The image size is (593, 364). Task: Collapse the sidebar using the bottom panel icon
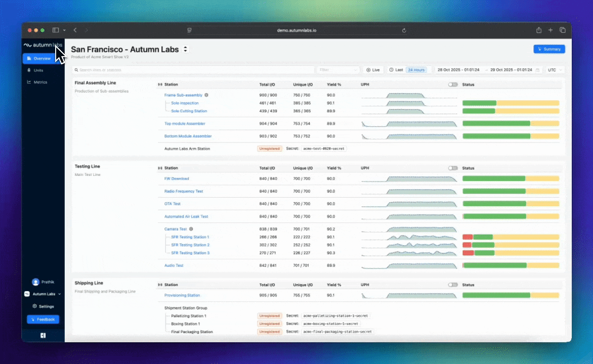(x=43, y=335)
